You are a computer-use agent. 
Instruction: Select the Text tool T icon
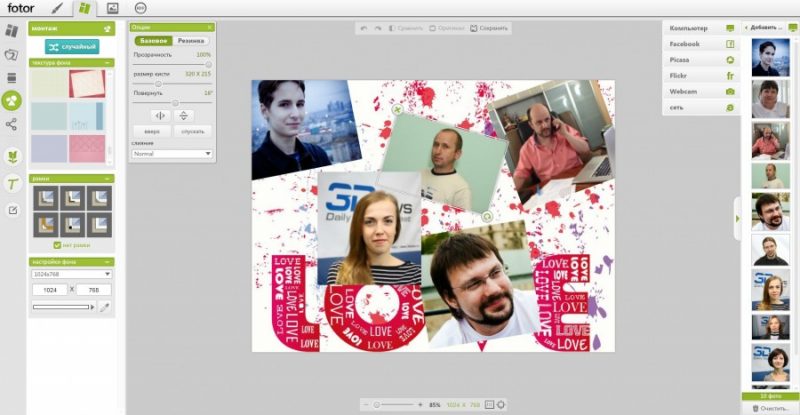(12, 183)
